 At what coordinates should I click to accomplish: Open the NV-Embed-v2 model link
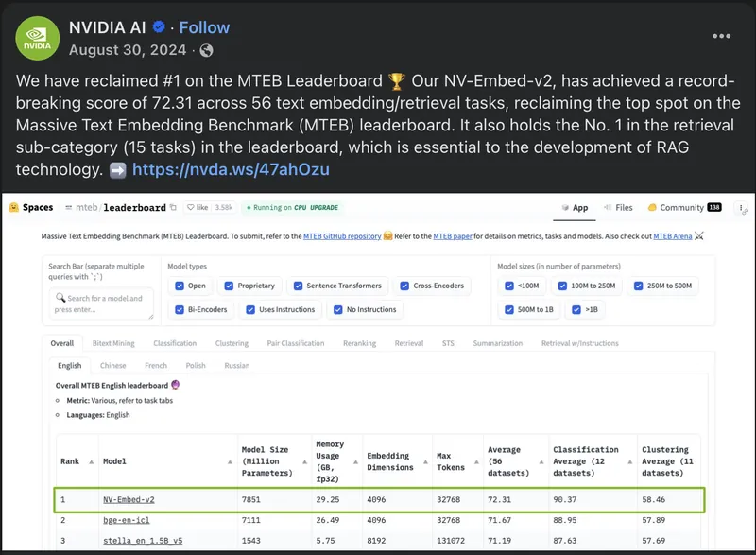129,499
